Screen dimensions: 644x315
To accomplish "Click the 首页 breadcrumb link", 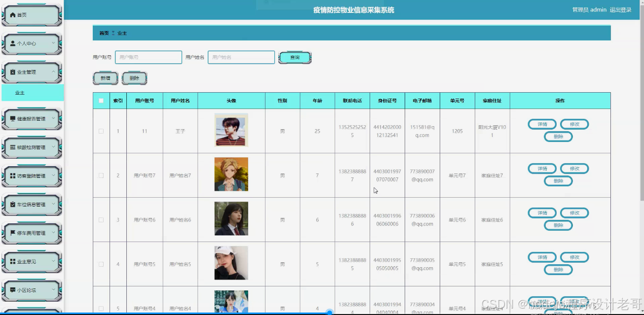I will [104, 33].
